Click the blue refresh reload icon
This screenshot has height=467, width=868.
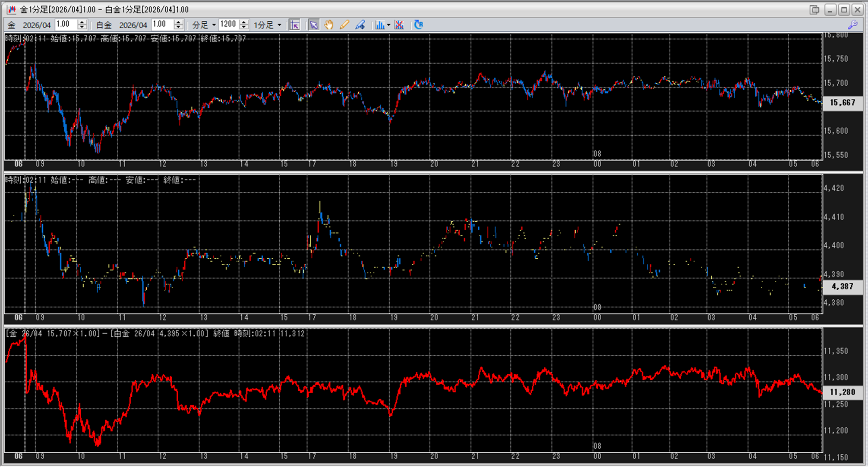(x=418, y=25)
